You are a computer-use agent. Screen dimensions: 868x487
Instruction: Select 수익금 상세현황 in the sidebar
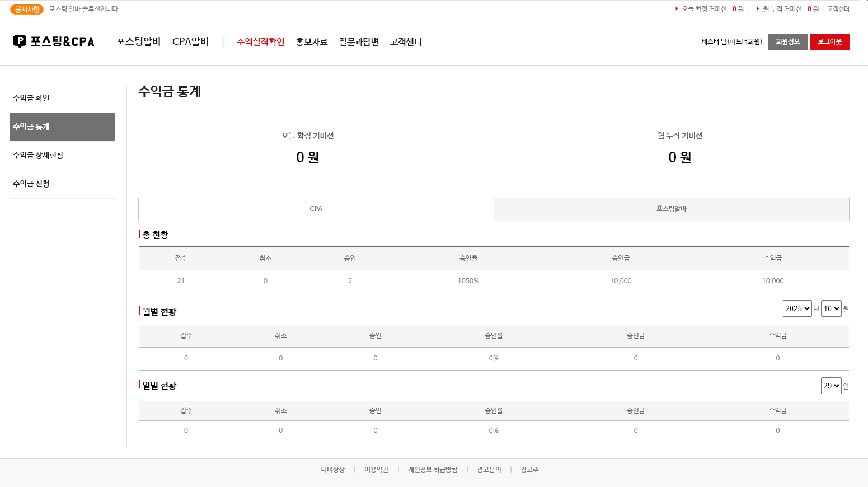(38, 155)
